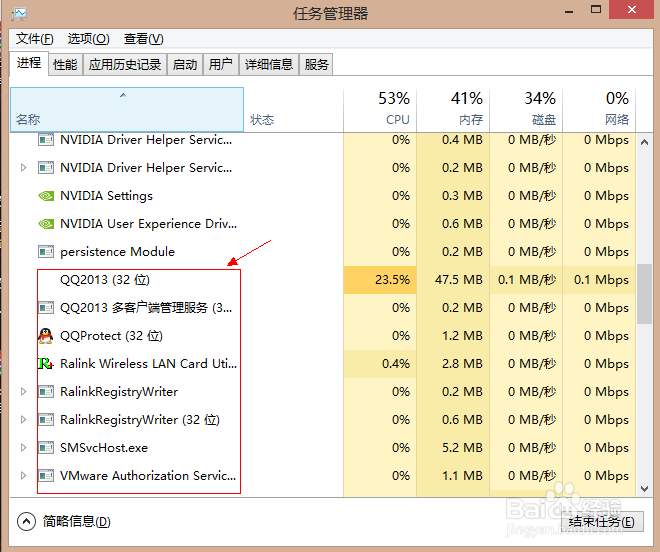Switch to the 服务 tab
This screenshot has width=660, height=552.
(316, 64)
